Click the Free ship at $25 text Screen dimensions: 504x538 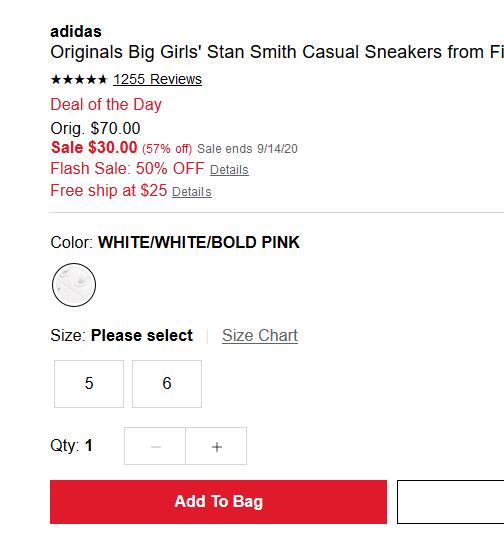pos(109,190)
